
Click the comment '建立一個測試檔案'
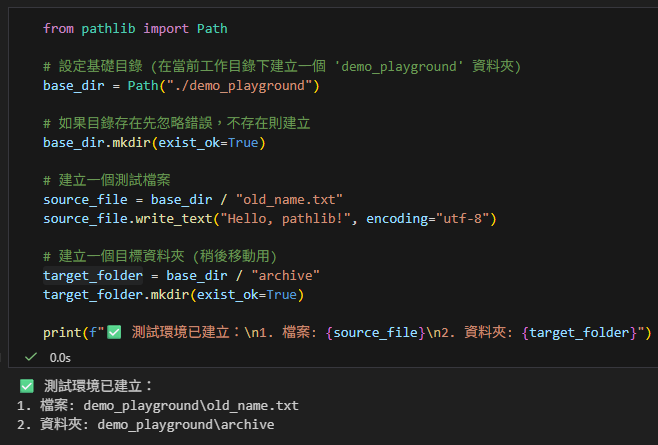pyautogui.click(x=107, y=181)
